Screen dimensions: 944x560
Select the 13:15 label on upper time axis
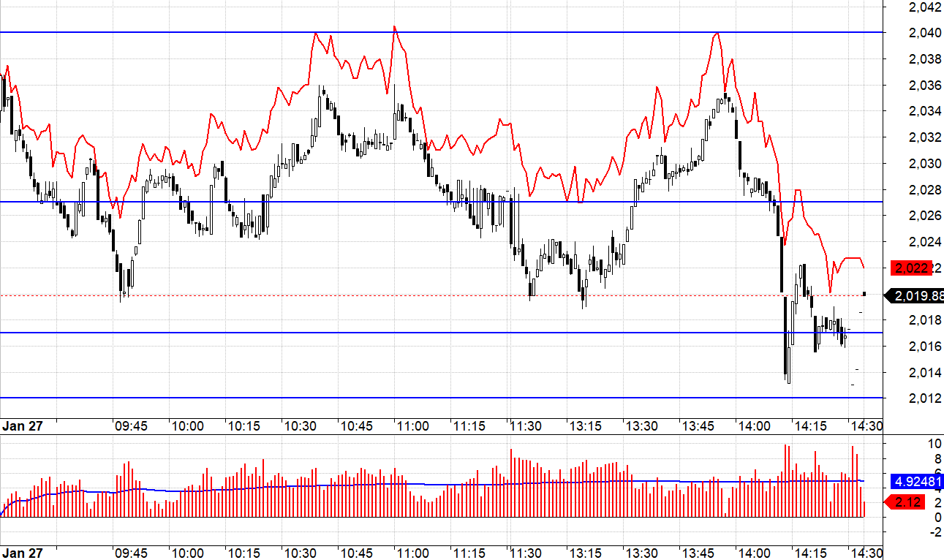[x=584, y=426]
